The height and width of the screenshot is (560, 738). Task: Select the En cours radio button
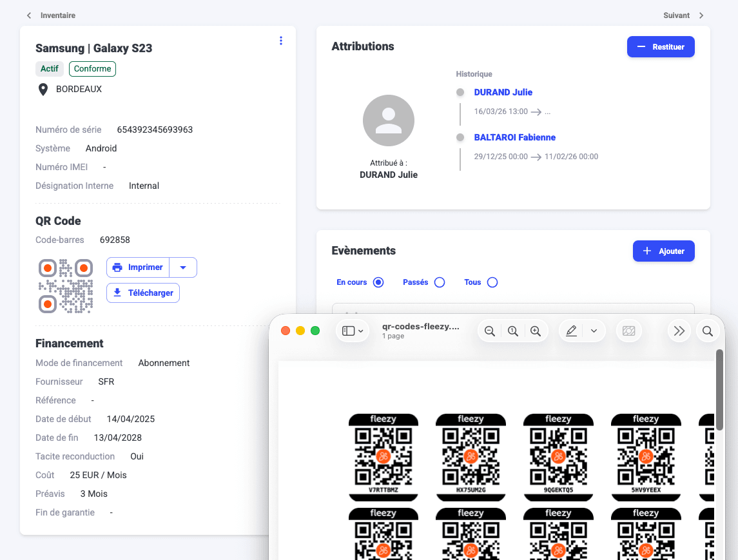pyautogui.click(x=378, y=282)
